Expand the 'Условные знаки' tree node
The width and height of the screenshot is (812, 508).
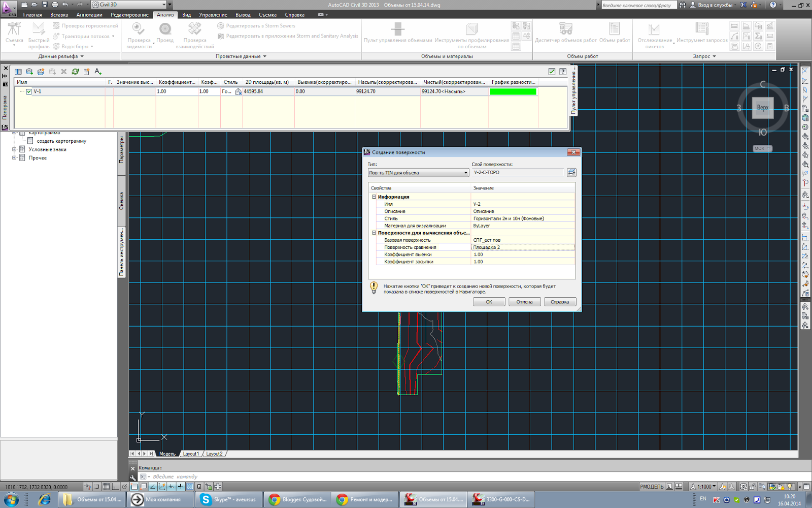(x=14, y=149)
